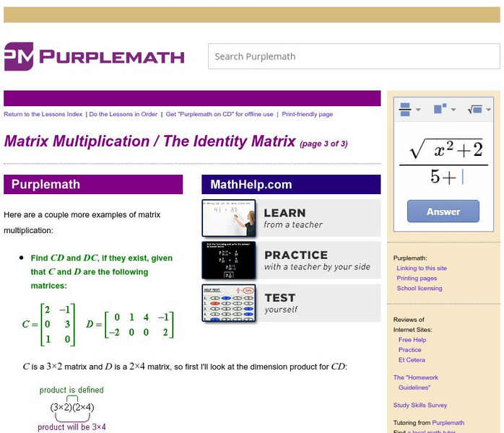Click the page title Matrix Multiplication heading
The width and height of the screenshot is (504, 433).
click(149, 141)
